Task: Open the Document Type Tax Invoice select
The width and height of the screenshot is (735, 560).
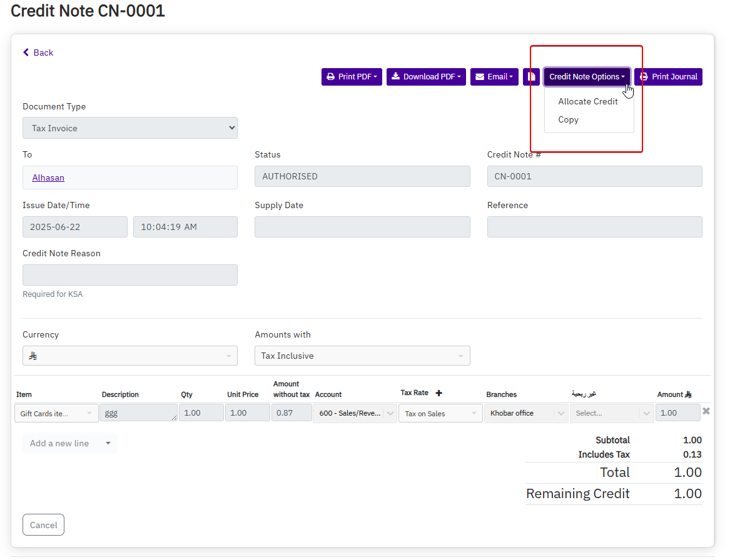Action: pos(130,128)
